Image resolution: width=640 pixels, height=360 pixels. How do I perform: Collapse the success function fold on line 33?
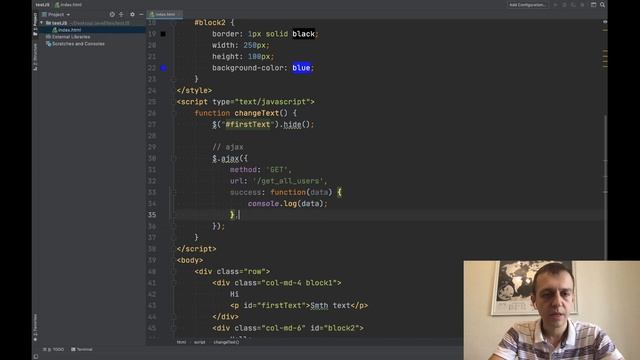click(x=173, y=192)
